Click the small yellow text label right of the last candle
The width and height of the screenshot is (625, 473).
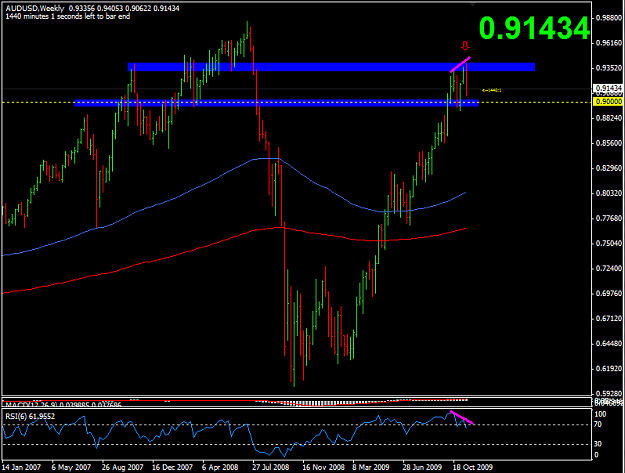click(x=491, y=90)
